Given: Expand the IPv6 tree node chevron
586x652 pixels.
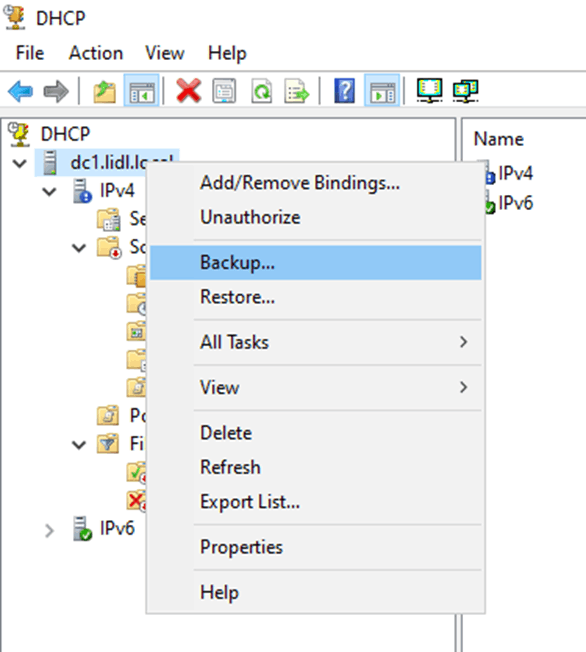Looking at the screenshot, I should pos(49,531).
